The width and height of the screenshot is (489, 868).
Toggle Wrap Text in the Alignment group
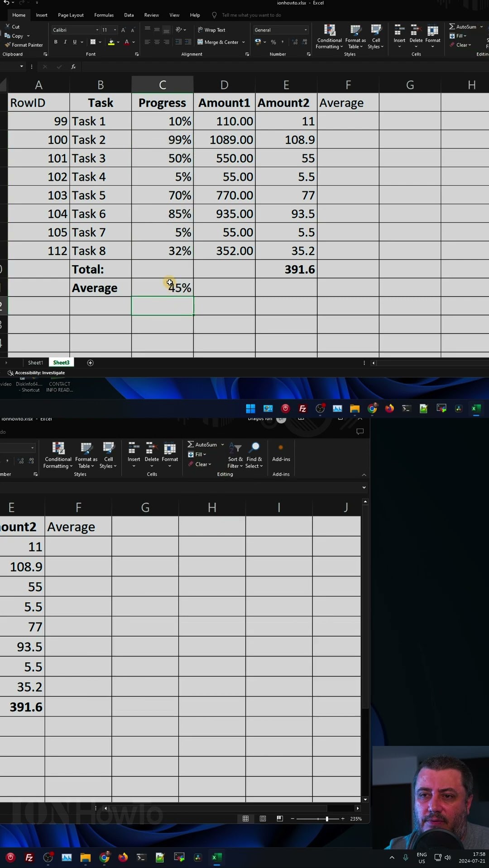tap(211, 30)
